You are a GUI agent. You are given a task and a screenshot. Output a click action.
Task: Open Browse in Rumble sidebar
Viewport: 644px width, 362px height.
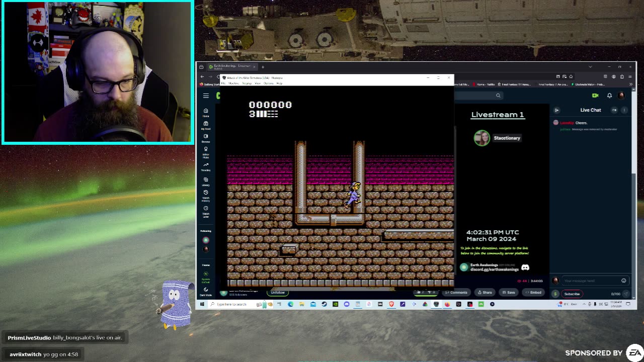pos(206,138)
